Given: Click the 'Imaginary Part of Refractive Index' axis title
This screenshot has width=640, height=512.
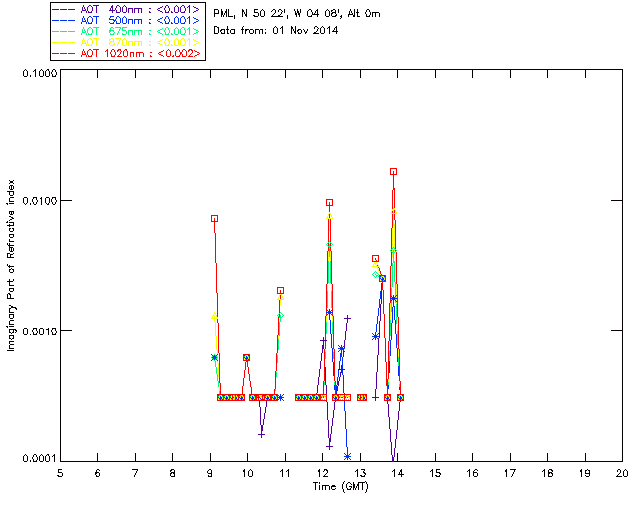Looking at the screenshot, I should tap(13, 266).
